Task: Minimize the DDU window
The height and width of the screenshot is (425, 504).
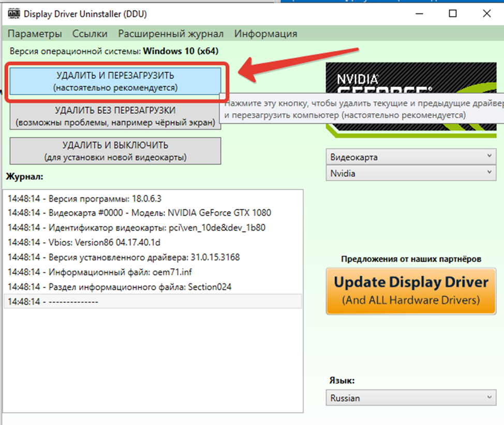Action: tap(419, 14)
